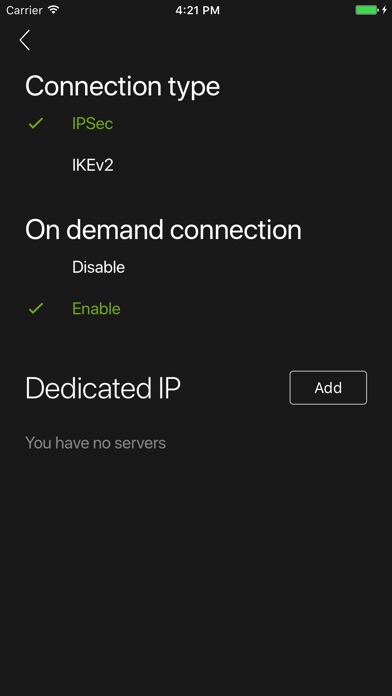Click the Connection type heading
Image resolution: width=392 pixels, height=696 pixels.
(123, 87)
